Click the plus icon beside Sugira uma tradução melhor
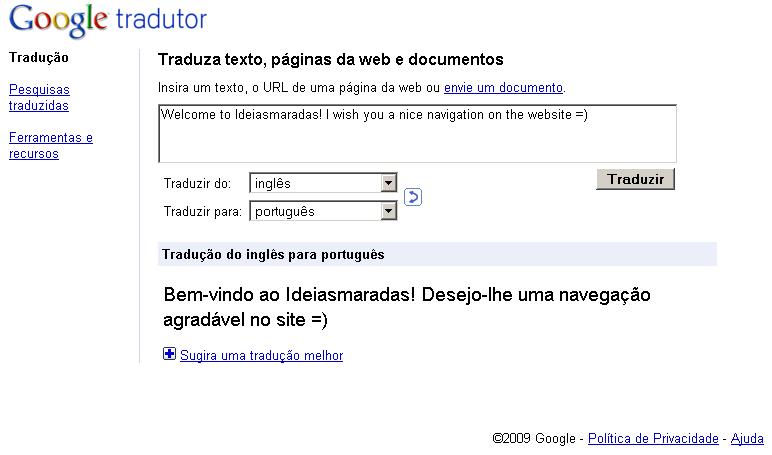The width and height of the screenshot is (772, 455). pyautogui.click(x=169, y=354)
